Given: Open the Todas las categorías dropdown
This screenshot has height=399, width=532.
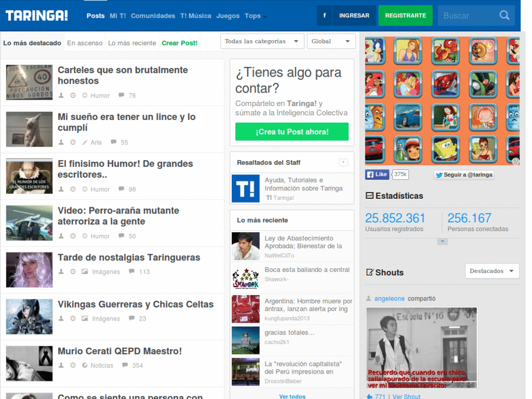Looking at the screenshot, I should tap(262, 42).
